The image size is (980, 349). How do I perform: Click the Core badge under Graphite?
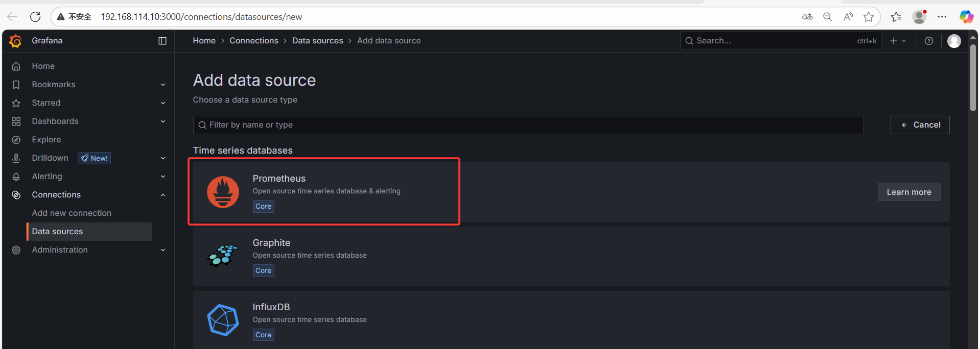click(x=264, y=271)
